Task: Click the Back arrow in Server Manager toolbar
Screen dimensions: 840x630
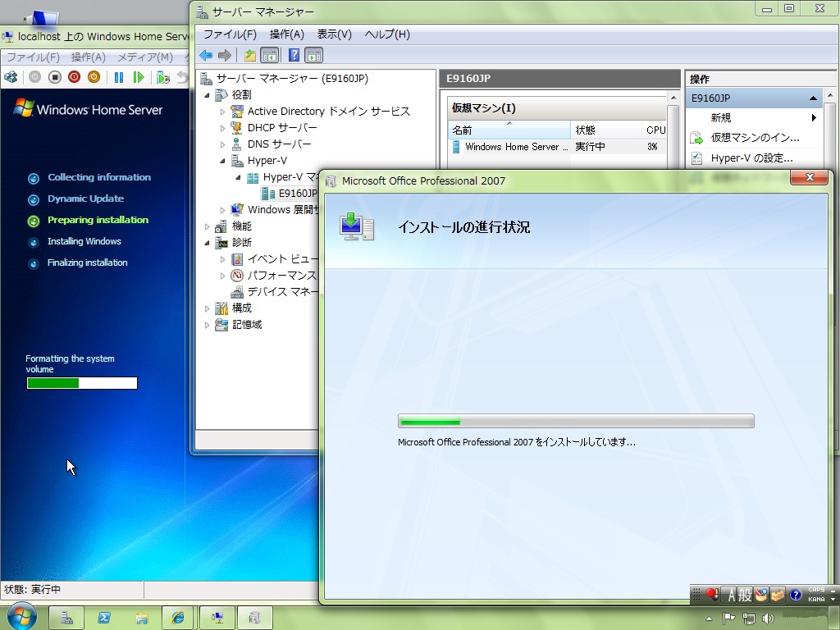Action: coord(206,55)
